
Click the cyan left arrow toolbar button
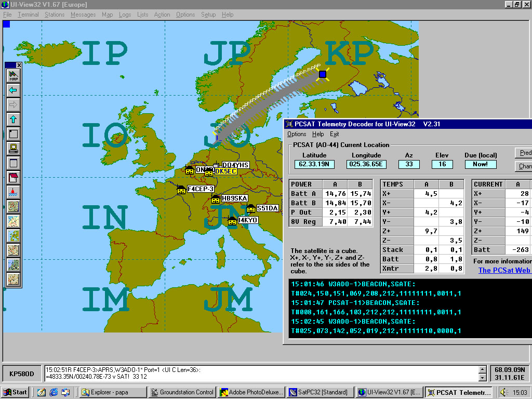point(13,90)
